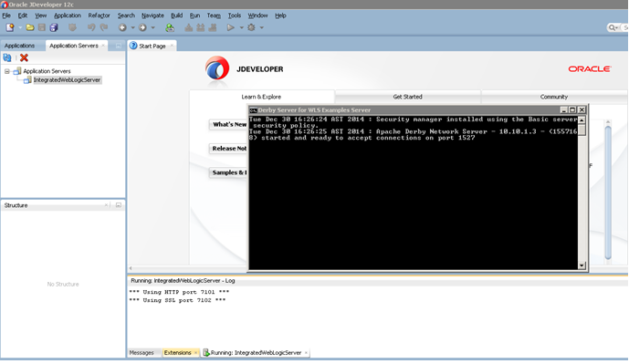Click the green Team/versioning toolbar icon

tap(170, 27)
